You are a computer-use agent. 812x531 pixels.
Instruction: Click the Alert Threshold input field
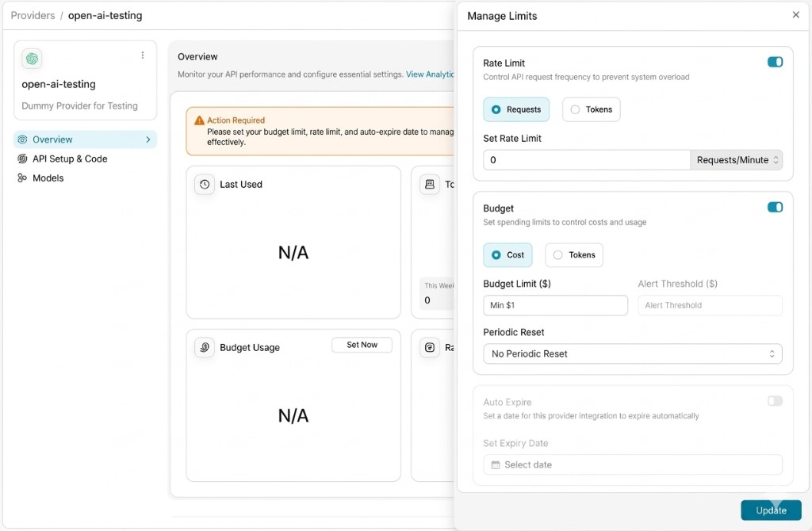(x=710, y=305)
